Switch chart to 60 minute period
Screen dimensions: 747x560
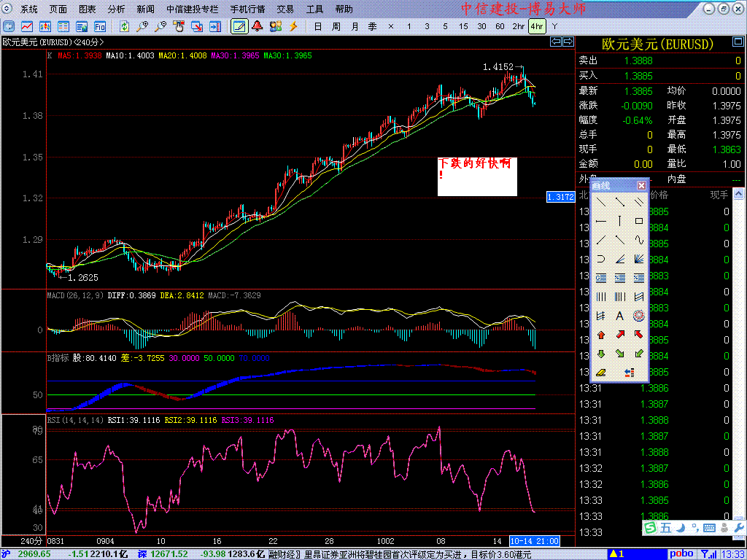[500, 27]
